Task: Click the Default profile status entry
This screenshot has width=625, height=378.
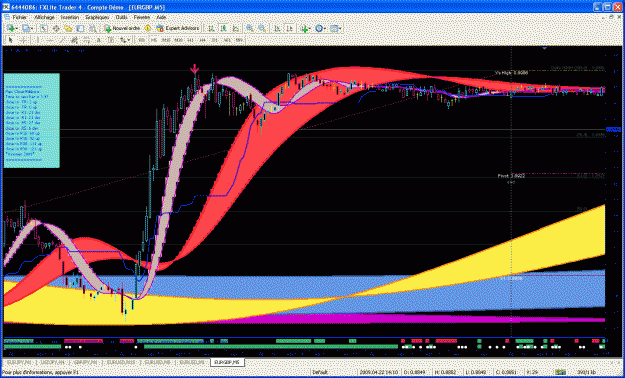Action: 319,372
